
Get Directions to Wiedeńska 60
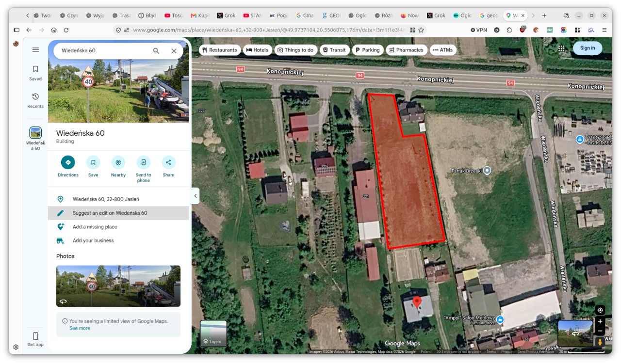[x=68, y=166]
